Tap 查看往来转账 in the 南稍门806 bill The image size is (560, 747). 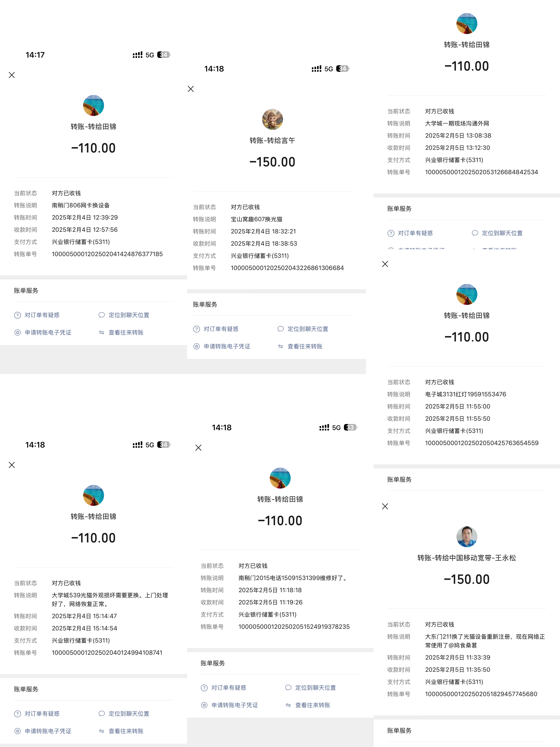126,333
